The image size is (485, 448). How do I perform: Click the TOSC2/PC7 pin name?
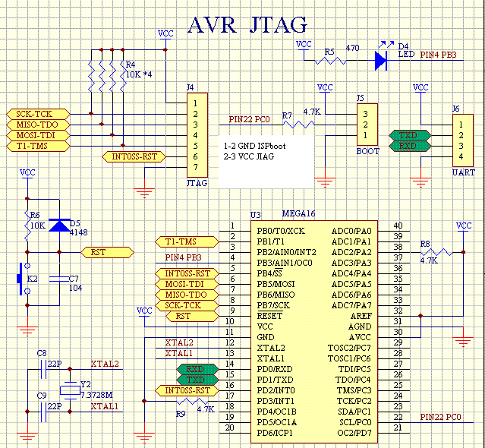coord(349,348)
